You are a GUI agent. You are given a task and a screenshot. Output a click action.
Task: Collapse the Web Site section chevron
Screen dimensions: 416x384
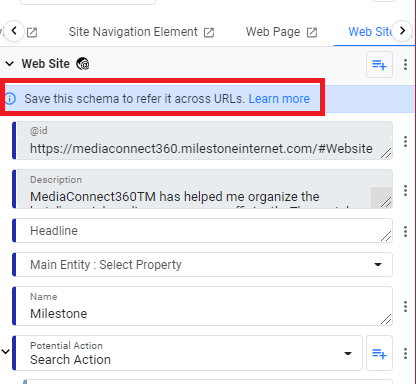(10, 64)
